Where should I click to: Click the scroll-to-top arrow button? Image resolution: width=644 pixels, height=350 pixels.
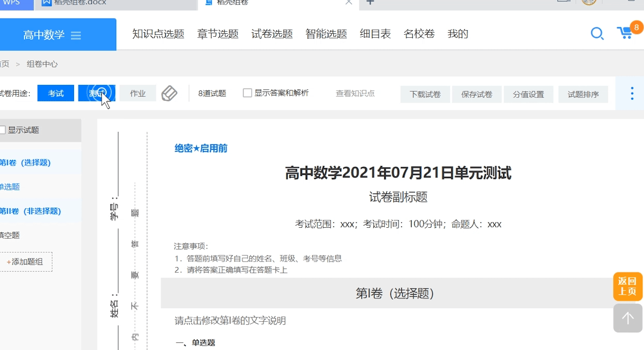(x=628, y=318)
